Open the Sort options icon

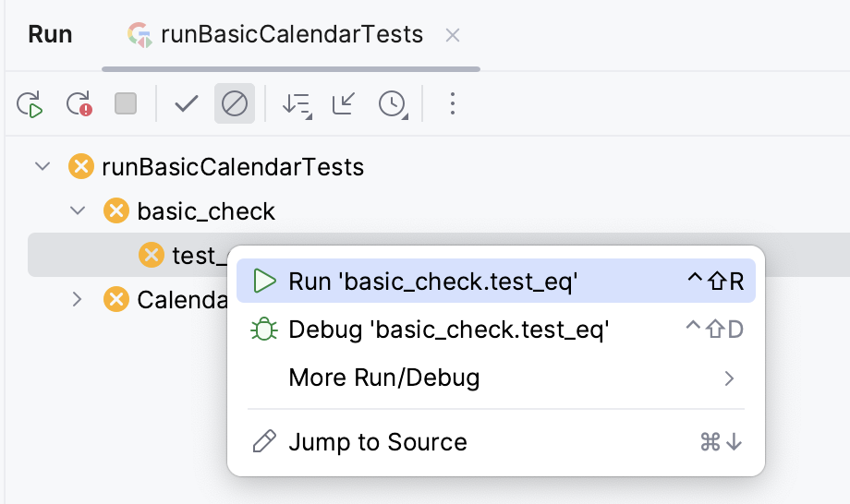click(297, 103)
